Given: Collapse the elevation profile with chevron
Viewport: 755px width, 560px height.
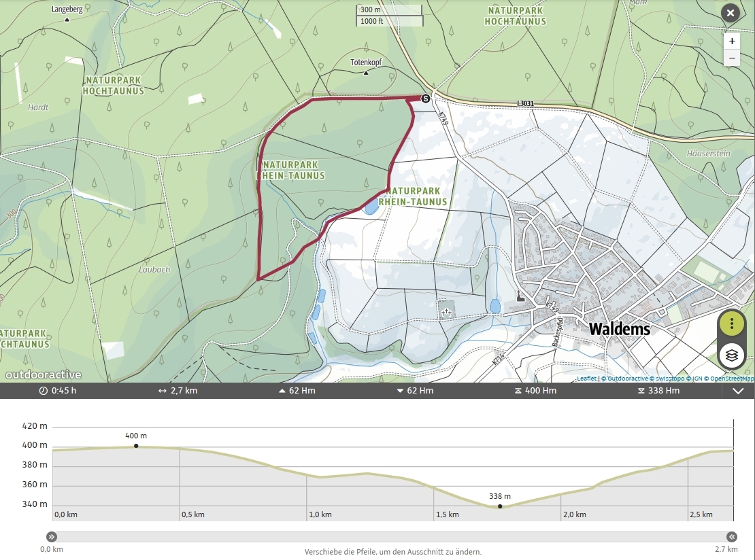Looking at the screenshot, I should coord(738,391).
